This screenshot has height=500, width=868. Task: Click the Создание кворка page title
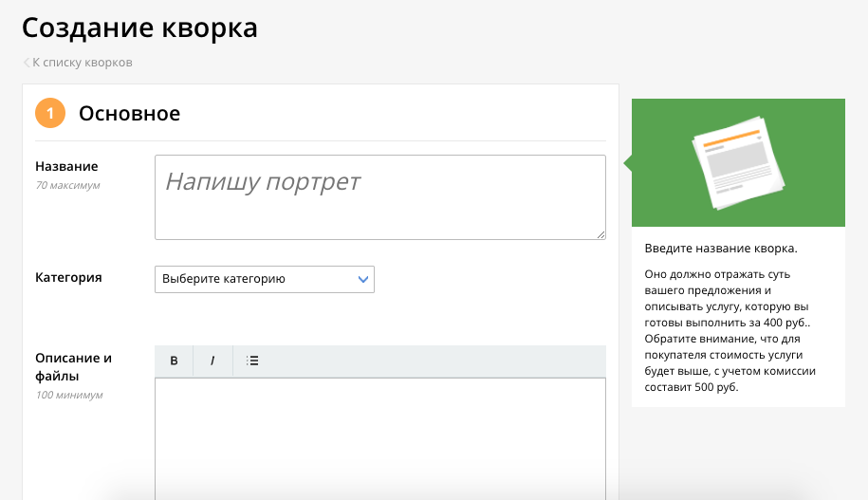coord(139,28)
